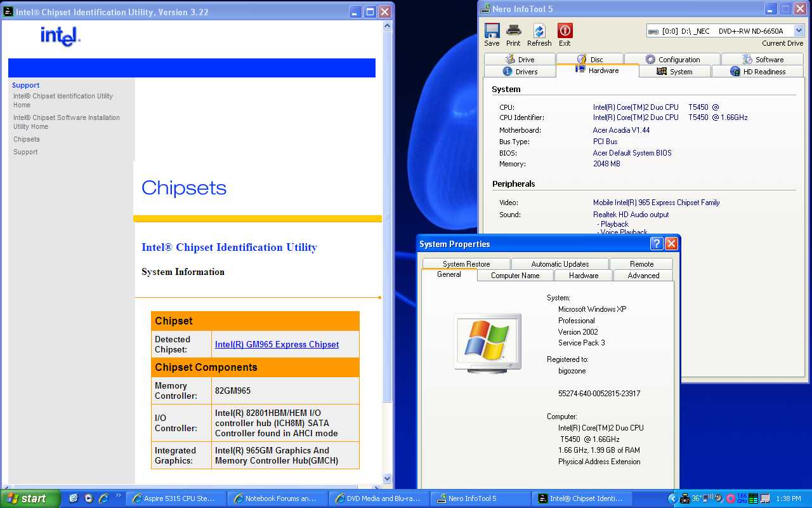
Task: Click the Chipset Utility title bar icon
Action: (x=8, y=11)
